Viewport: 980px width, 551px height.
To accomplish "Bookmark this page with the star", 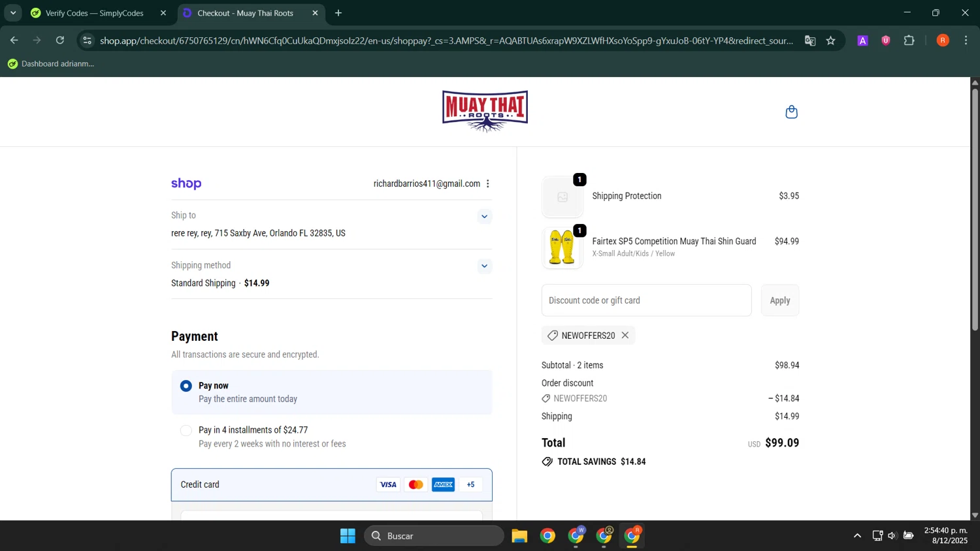I will (x=830, y=40).
